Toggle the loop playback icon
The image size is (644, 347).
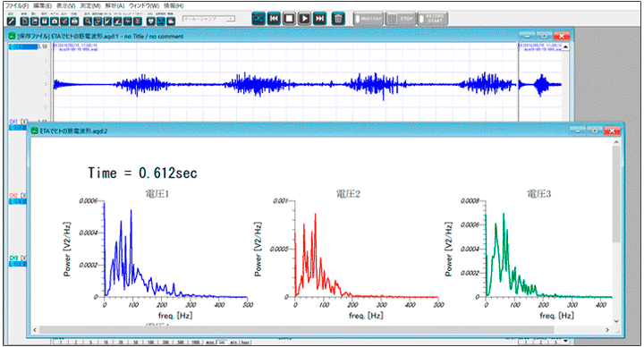tap(258, 19)
